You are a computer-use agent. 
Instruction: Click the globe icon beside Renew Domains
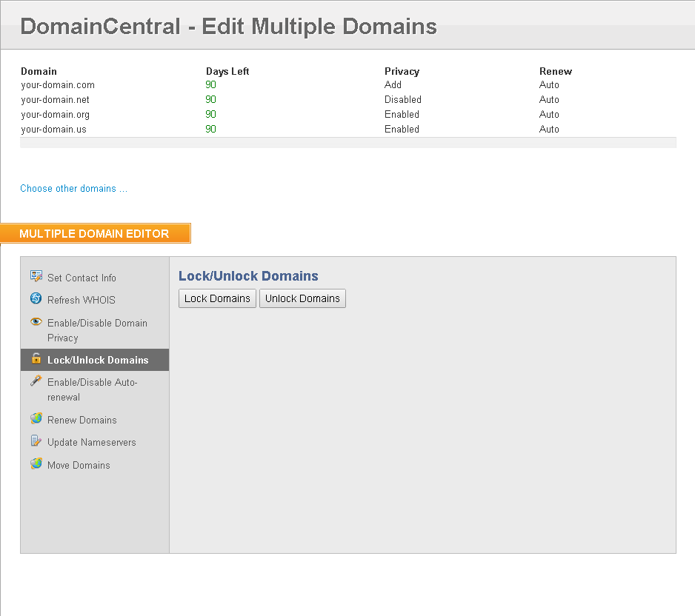36,419
